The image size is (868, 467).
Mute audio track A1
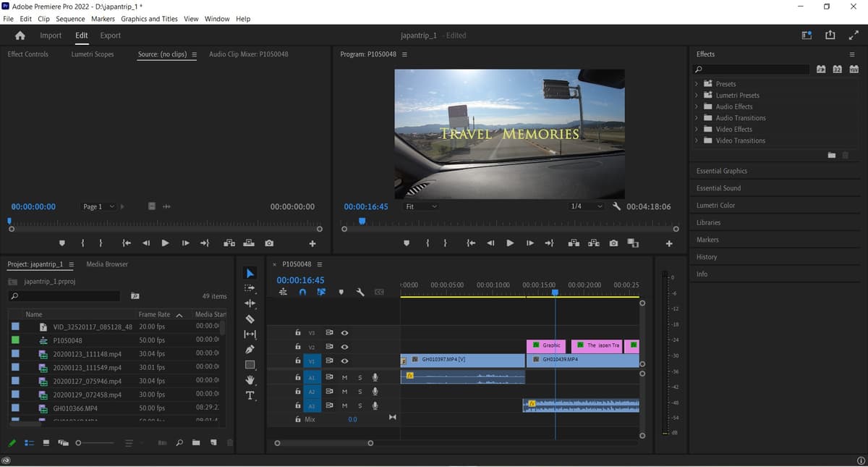(344, 377)
